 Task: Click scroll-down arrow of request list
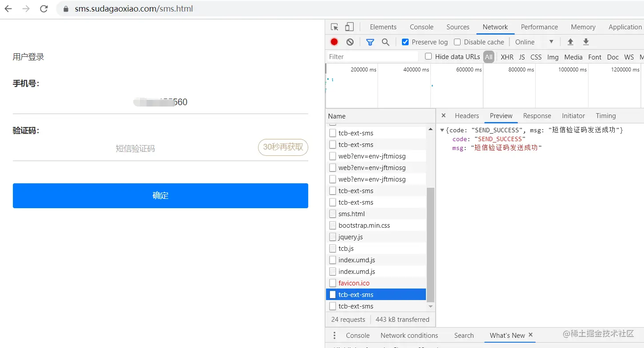(x=430, y=306)
